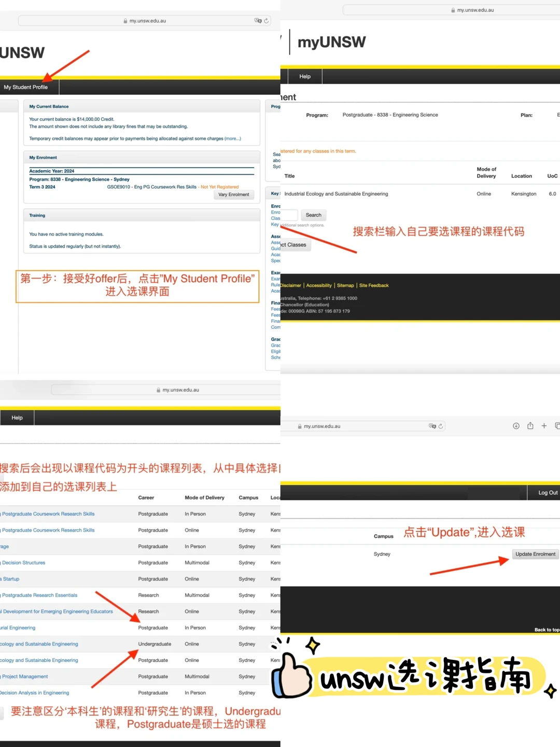
Task: Open the tab overview icon
Action: [x=557, y=426]
